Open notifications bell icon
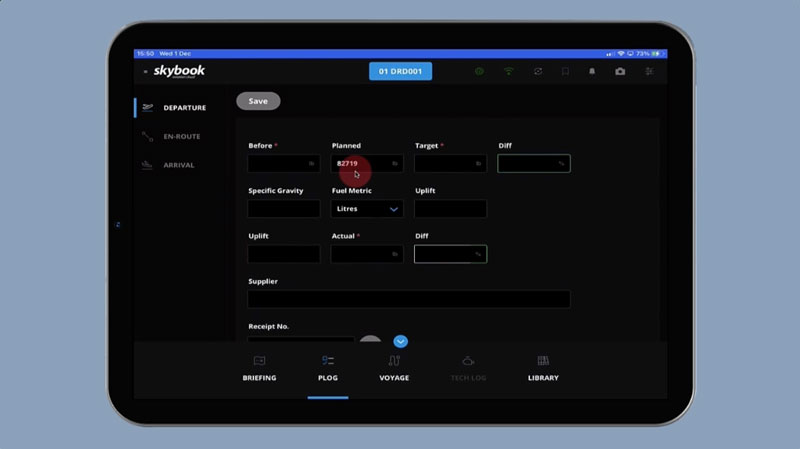Screen dimensions: 800x449 click(x=592, y=72)
